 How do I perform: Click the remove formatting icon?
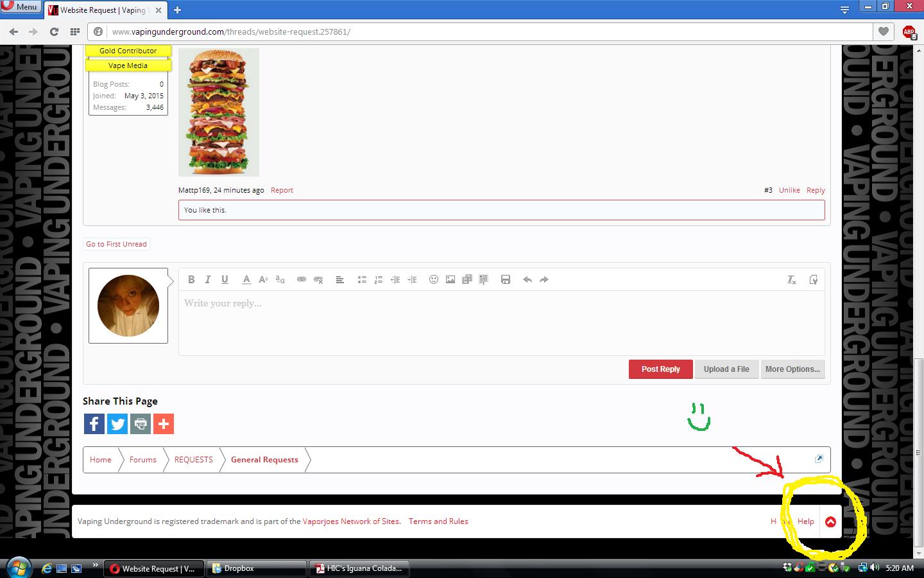pos(792,279)
